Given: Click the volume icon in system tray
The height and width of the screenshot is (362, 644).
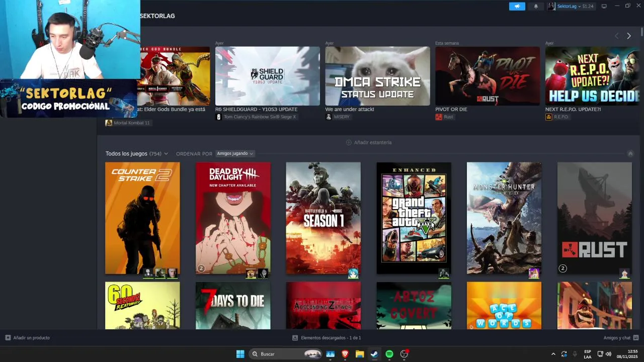Looking at the screenshot, I should pyautogui.click(x=609, y=354).
